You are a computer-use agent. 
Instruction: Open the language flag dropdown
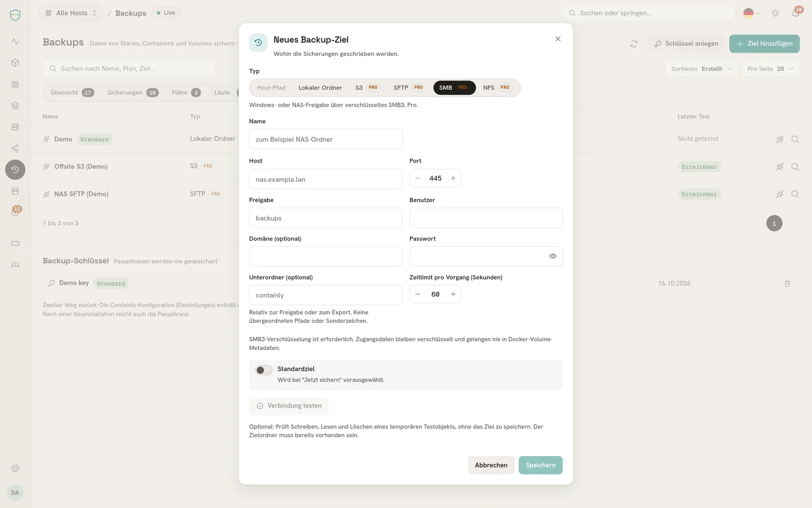click(x=752, y=13)
